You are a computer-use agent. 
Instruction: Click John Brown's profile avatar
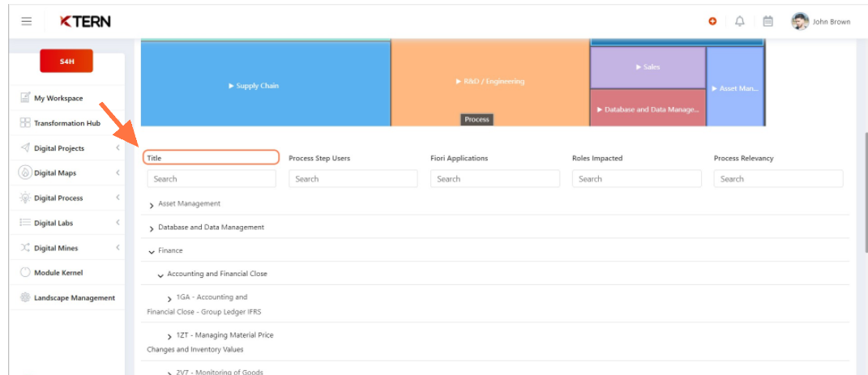pyautogui.click(x=800, y=21)
